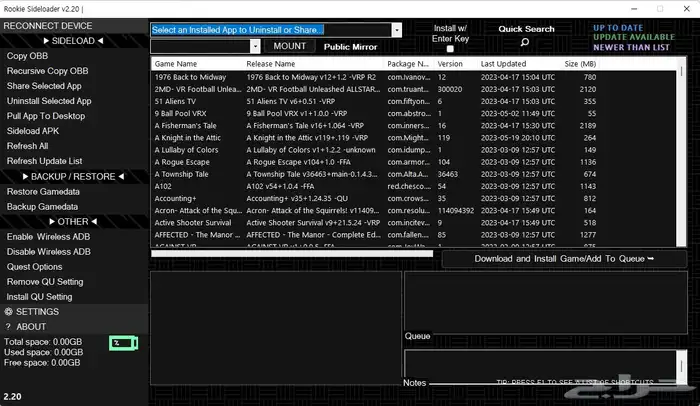
Task: Click the NEWER THAN LIST legend label
Action: pos(631,47)
